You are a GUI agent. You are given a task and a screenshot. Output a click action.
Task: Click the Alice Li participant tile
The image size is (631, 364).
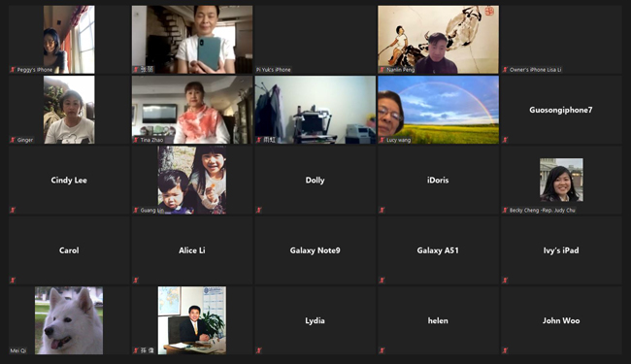click(192, 250)
